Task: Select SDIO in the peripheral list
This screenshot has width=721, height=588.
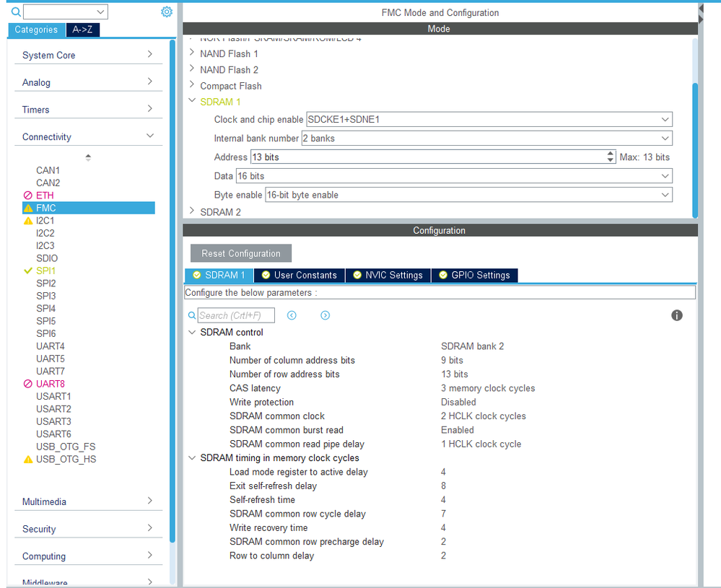Action: tap(47, 258)
